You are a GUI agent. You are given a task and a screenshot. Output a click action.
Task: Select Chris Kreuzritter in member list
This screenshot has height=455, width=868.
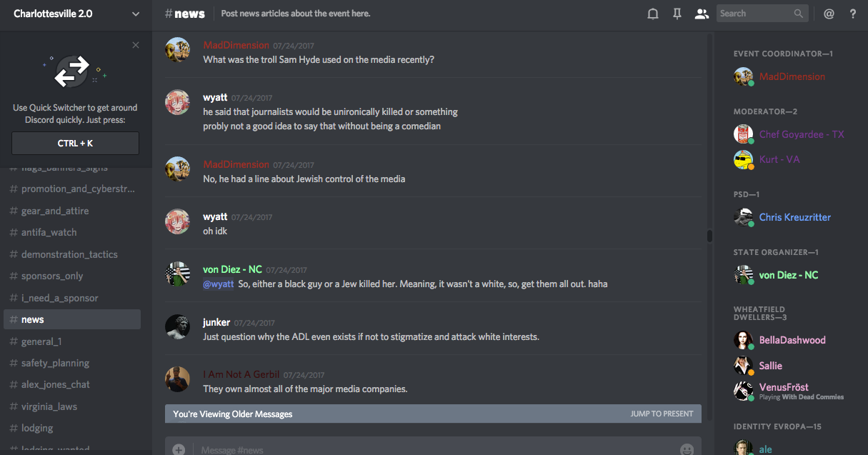[794, 217]
